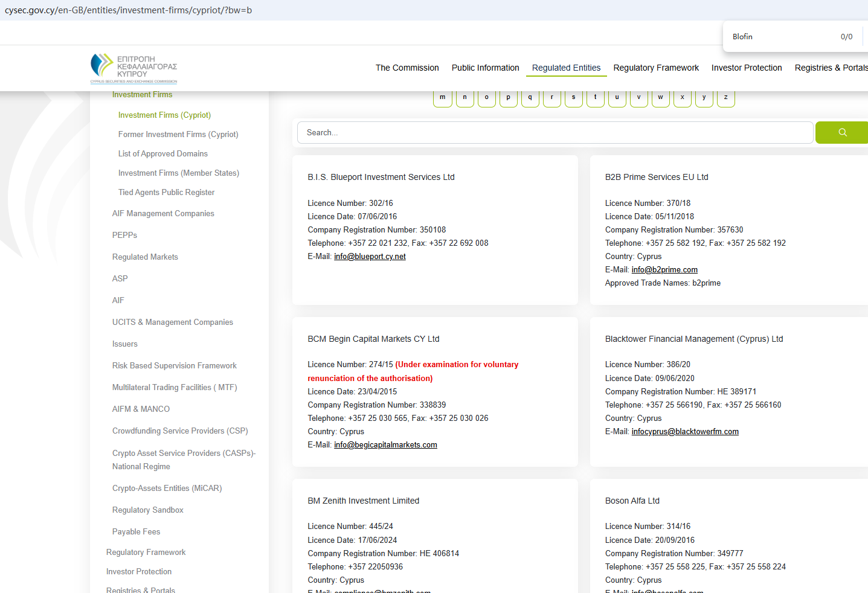Image resolution: width=868 pixels, height=593 pixels.
Task: Click the green magnifier search button
Action: (842, 133)
